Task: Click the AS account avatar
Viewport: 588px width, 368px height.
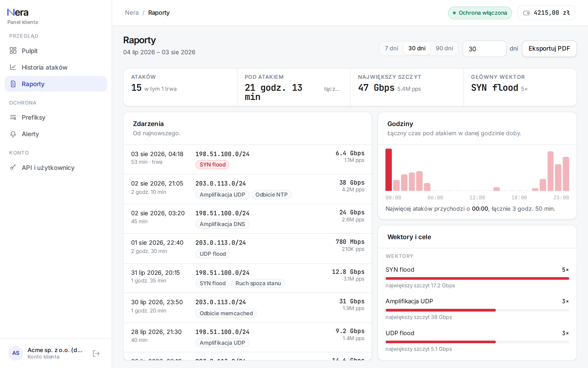Action: tap(16, 353)
